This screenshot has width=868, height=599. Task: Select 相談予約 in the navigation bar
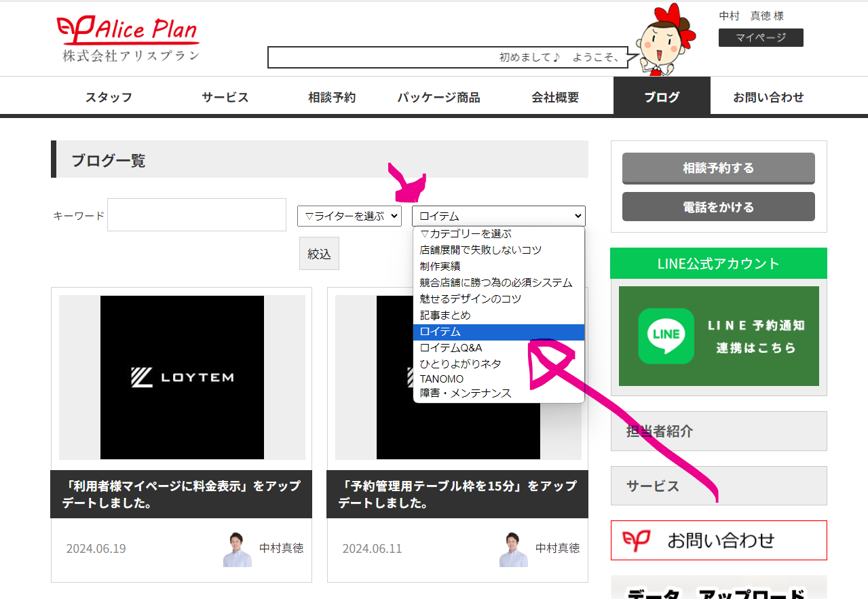point(332,97)
